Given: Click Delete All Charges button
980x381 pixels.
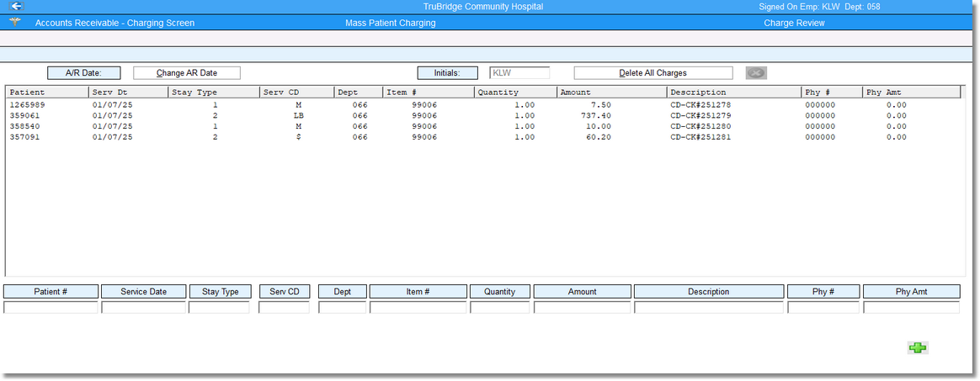Looking at the screenshot, I should (653, 73).
